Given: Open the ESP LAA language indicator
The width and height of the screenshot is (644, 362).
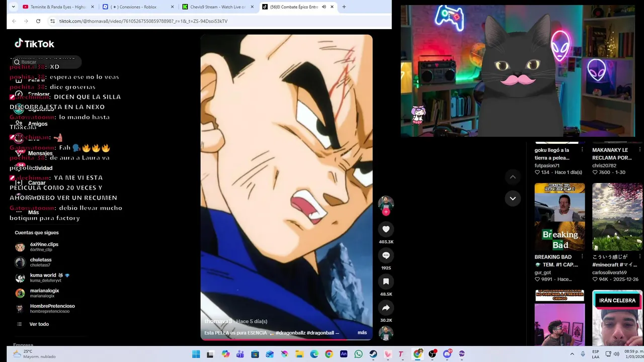Looking at the screenshot, I should tap(596, 354).
